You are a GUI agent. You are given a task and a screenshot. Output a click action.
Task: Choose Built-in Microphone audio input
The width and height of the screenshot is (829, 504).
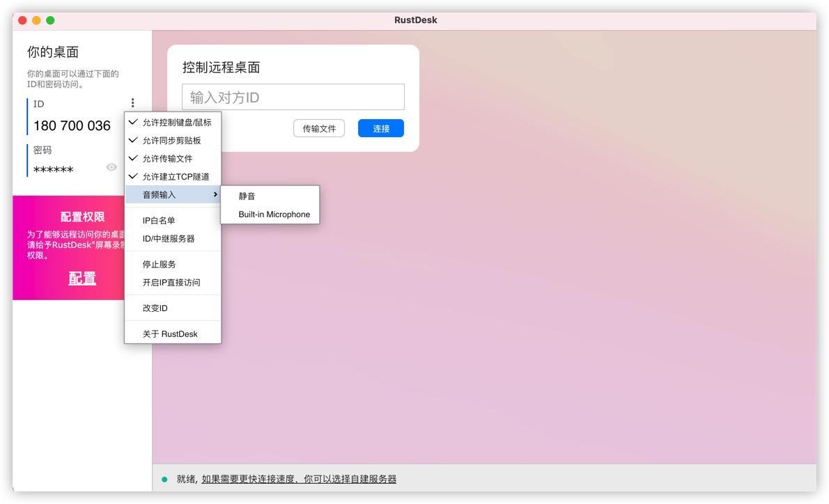[274, 214]
